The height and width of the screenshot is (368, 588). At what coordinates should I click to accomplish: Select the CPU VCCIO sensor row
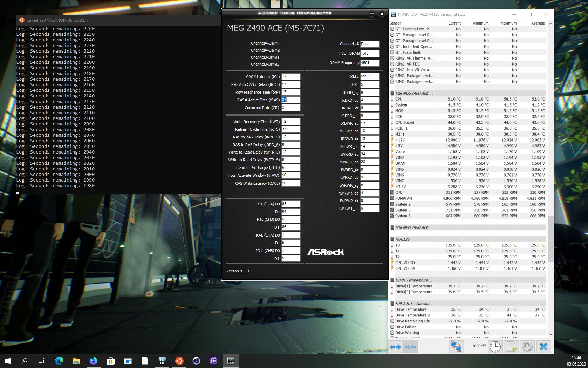point(468,263)
